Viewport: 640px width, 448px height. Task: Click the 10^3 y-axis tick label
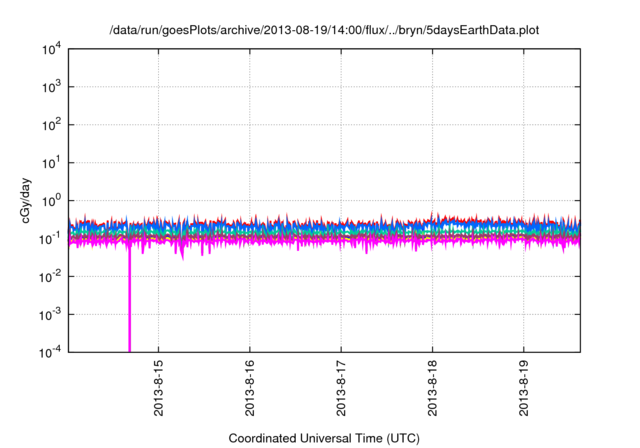click(x=51, y=87)
